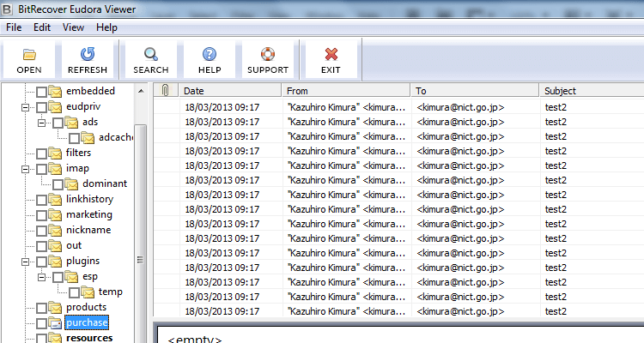The image size is (644, 343).
Task: Collapse the imap tree node
Action: coord(26,169)
